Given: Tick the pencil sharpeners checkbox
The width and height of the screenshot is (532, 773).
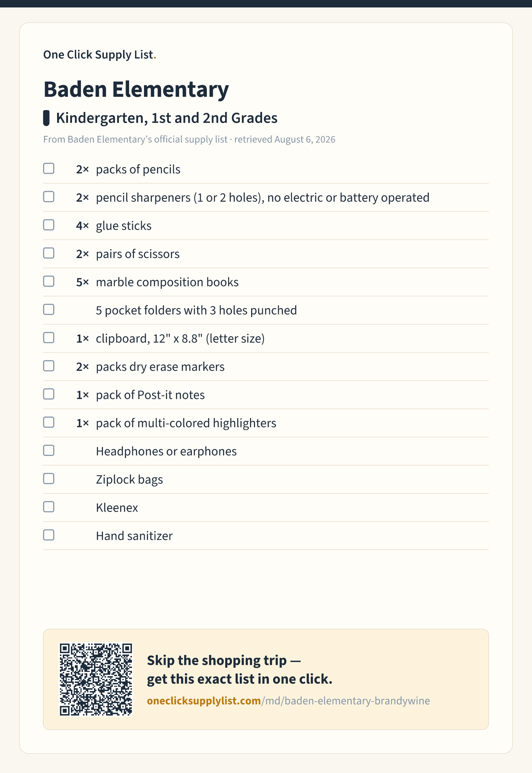Looking at the screenshot, I should [x=49, y=197].
